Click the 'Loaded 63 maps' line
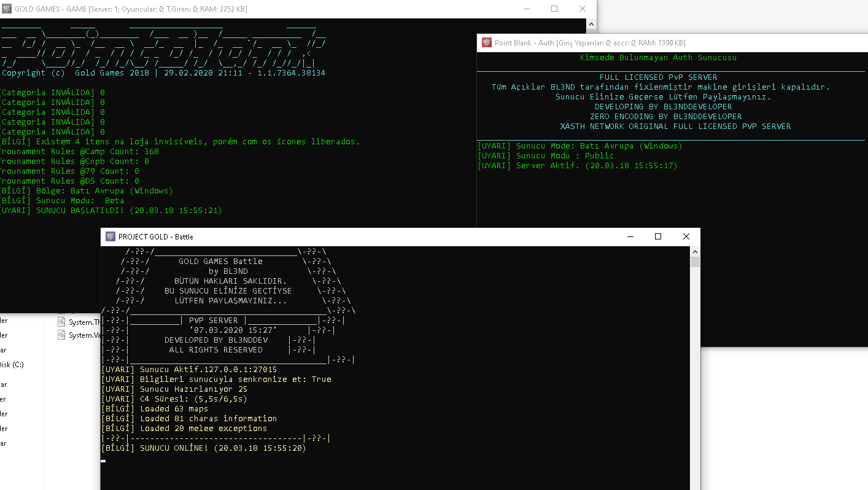This screenshot has height=490, width=868. (x=155, y=409)
